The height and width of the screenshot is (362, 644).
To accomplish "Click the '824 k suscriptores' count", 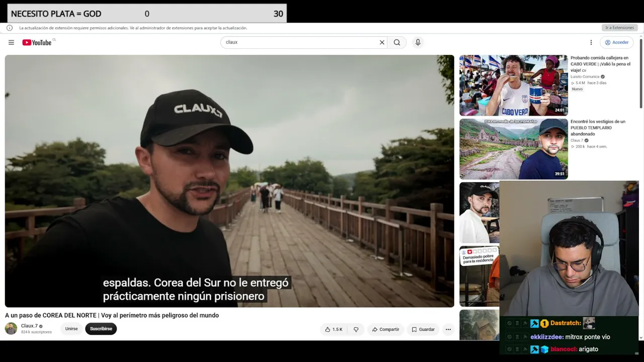I will coord(36,332).
